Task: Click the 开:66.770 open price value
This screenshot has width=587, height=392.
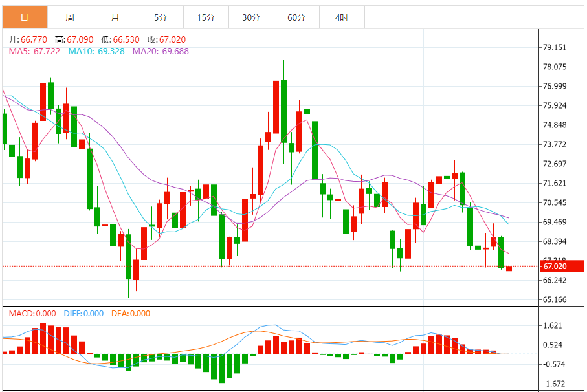Action: [28, 39]
